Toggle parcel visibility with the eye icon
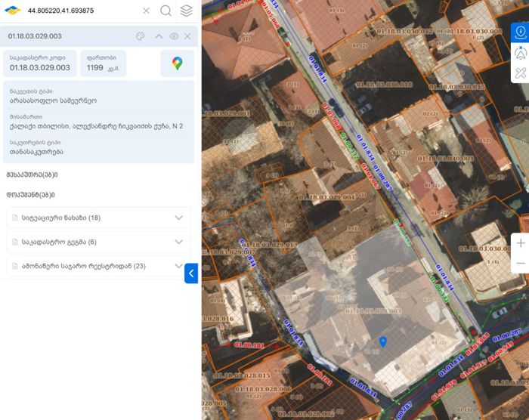 coord(174,36)
